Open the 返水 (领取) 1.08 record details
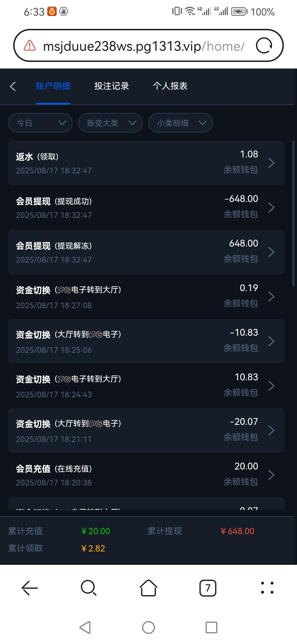Screen dimensions: 297x644 (146, 163)
